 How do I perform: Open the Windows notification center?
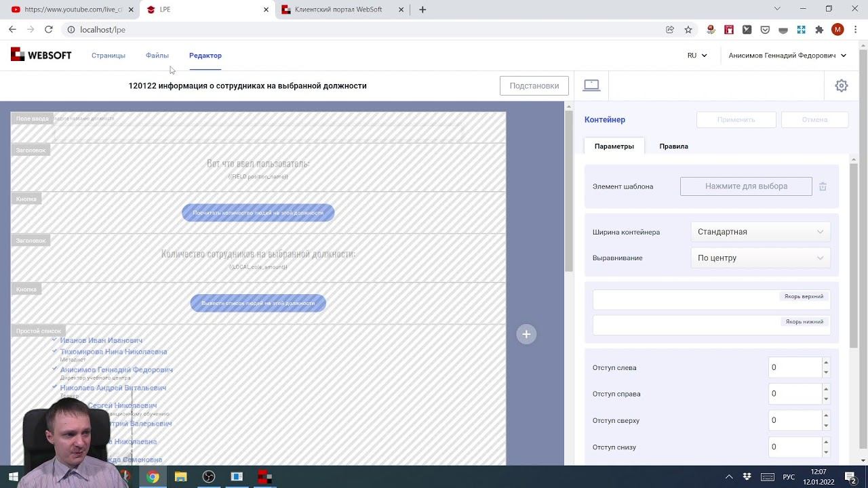[x=850, y=477]
